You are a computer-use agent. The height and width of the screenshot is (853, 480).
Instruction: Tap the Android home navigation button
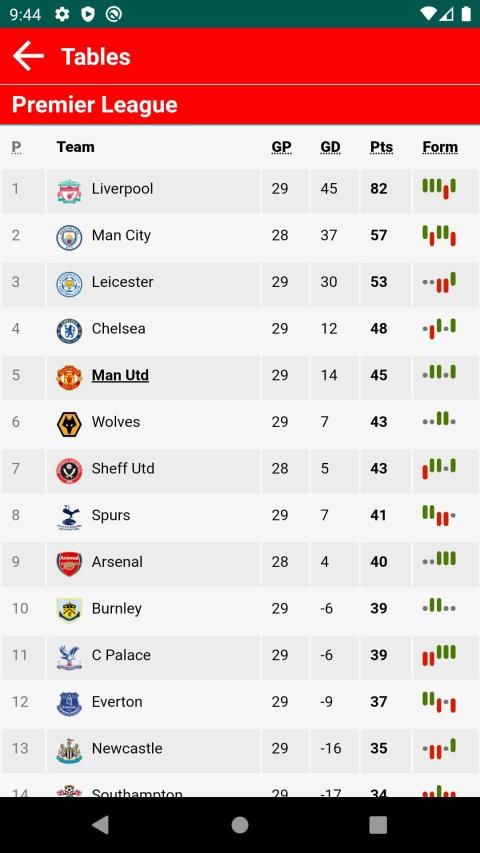239,825
